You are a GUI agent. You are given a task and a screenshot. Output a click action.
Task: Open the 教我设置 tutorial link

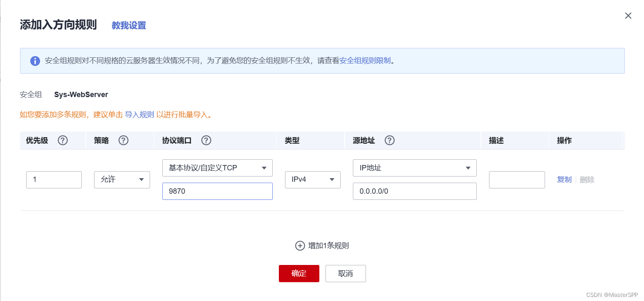pos(129,25)
